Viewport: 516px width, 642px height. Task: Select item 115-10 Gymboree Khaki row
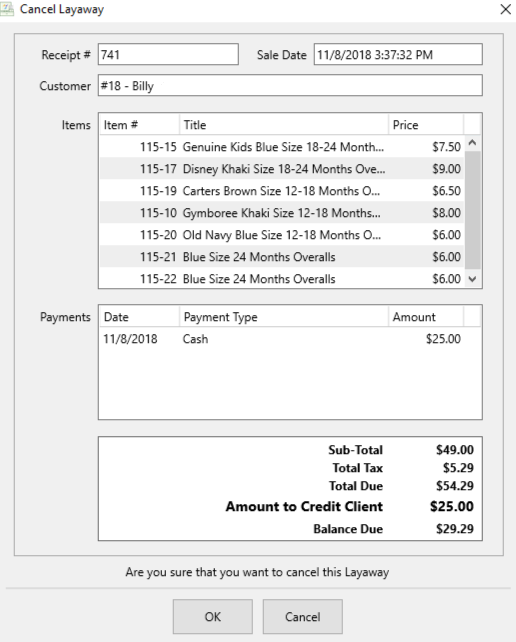click(x=282, y=213)
